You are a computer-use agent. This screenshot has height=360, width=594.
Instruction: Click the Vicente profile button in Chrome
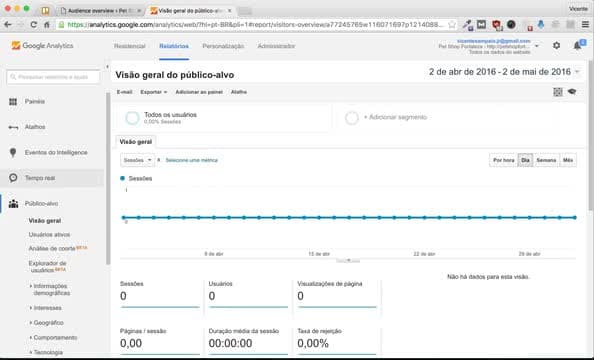point(578,8)
